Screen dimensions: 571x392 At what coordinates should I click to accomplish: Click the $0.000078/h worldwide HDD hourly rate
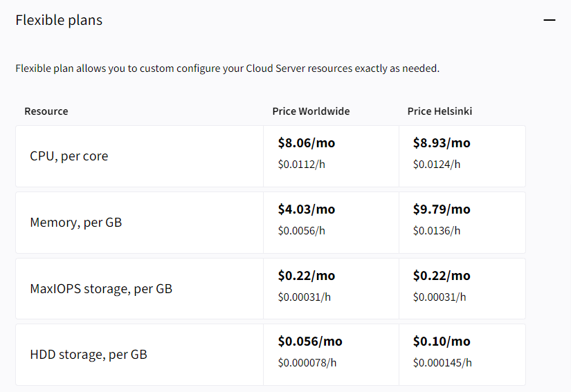307,362
